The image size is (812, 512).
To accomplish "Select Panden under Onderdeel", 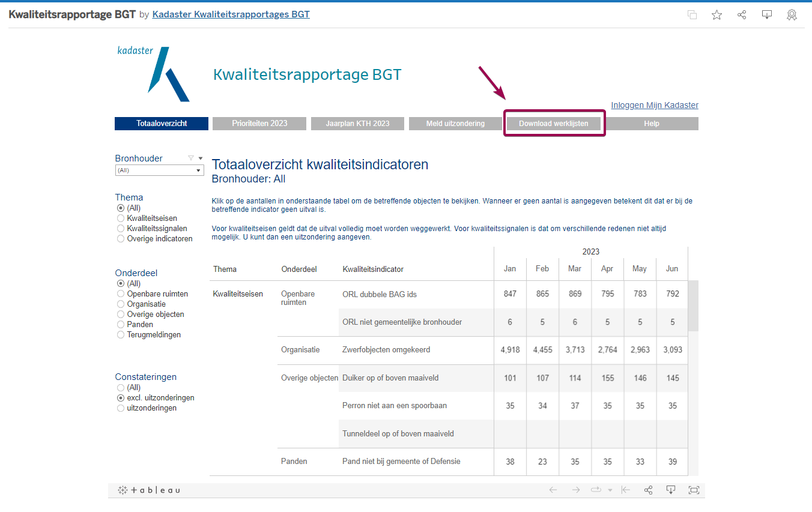I will [x=121, y=324].
